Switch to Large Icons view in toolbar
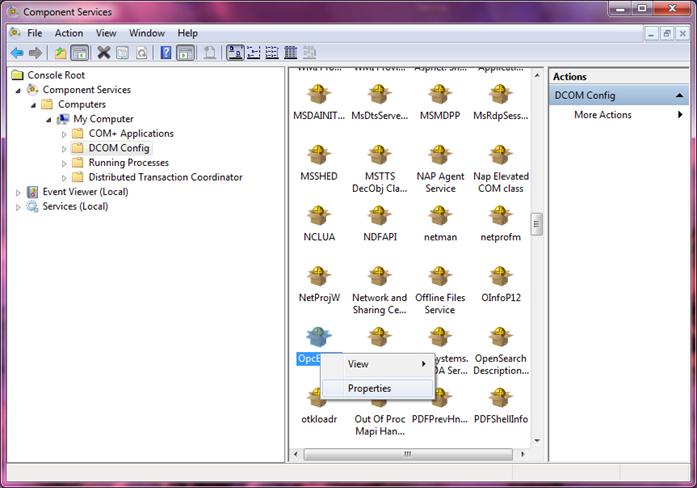Viewport: 697px width, 488px height. point(235,53)
